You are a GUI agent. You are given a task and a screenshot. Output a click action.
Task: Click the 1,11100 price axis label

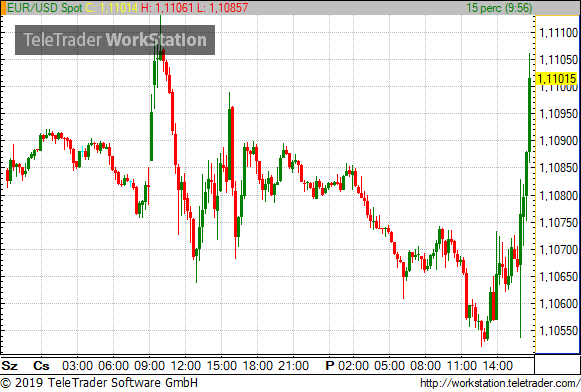558,33
